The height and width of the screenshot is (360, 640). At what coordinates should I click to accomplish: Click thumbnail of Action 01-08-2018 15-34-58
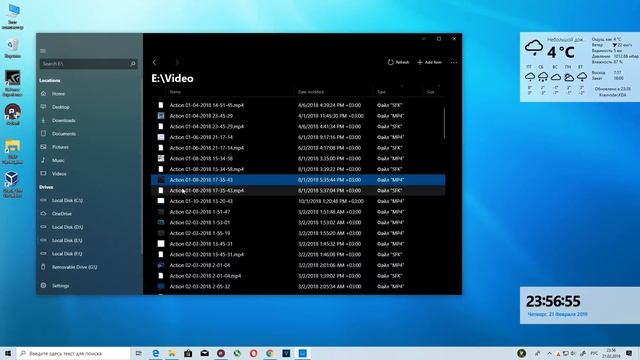tap(161, 158)
